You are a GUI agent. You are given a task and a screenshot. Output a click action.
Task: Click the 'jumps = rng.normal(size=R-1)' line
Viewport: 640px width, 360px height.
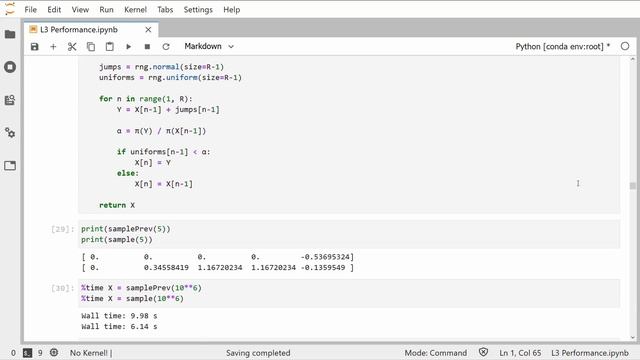point(161,67)
